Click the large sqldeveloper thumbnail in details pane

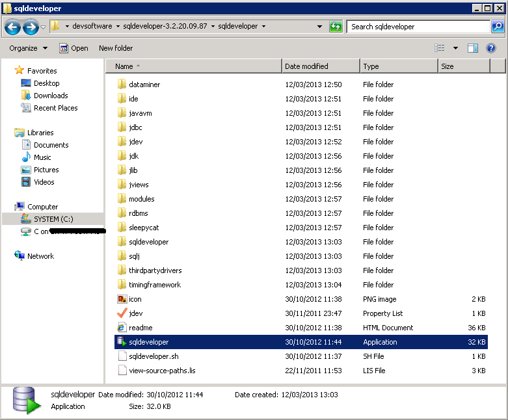coord(27,400)
